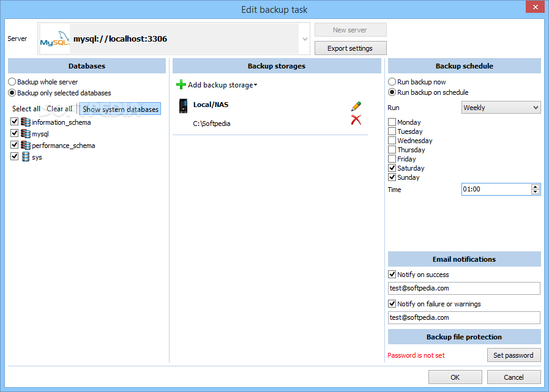The image size is (549, 392).
Task: Decrease time with the down spinner arrow
Action: (x=536, y=192)
